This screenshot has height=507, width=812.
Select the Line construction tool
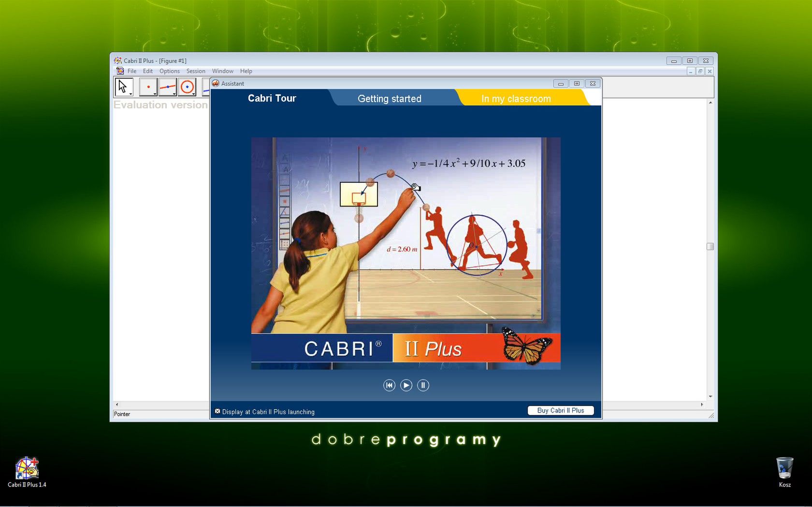pyautogui.click(x=168, y=86)
